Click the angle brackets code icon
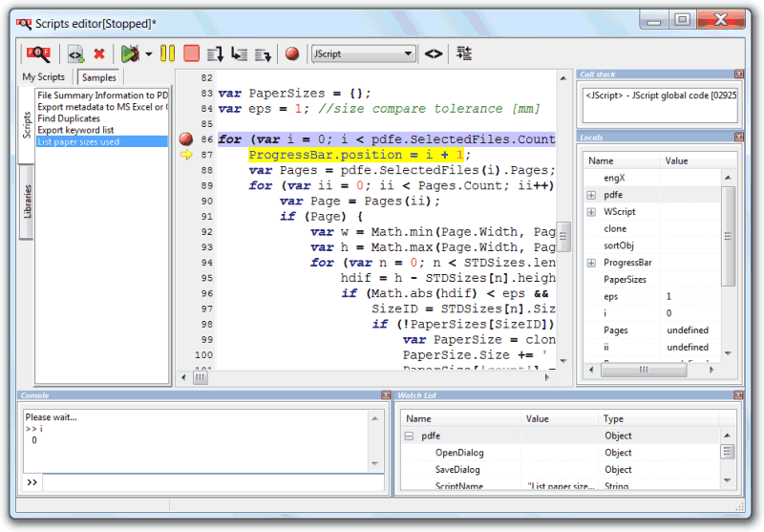This screenshot has height=532, width=764. coord(434,53)
